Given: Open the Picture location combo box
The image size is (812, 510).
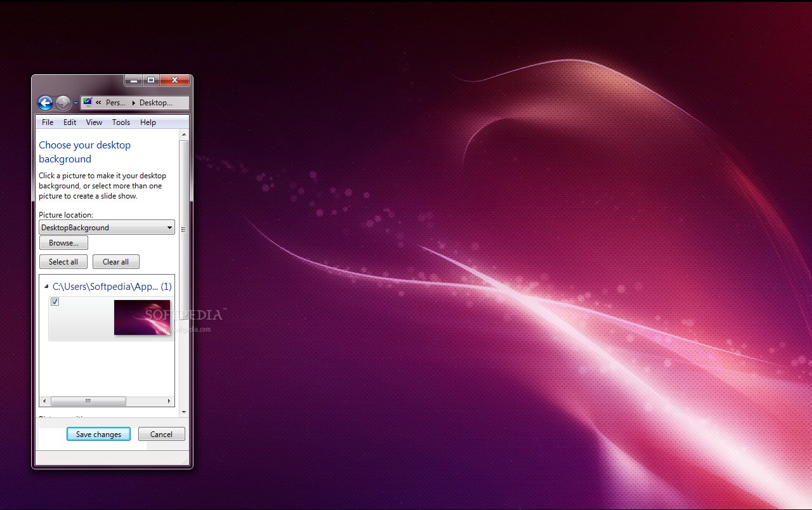Looking at the screenshot, I should tap(107, 228).
